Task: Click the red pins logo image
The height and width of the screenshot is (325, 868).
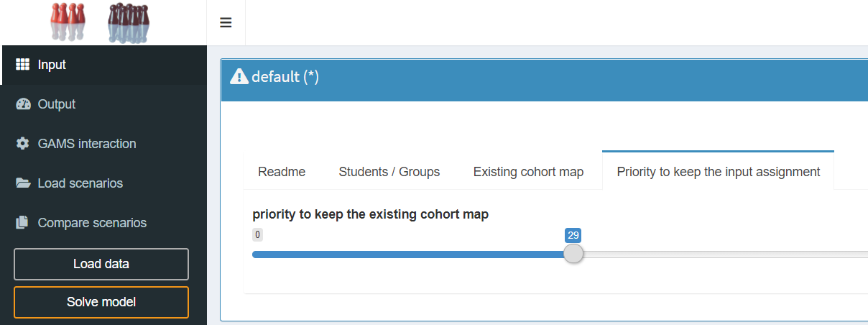Action: click(x=68, y=22)
